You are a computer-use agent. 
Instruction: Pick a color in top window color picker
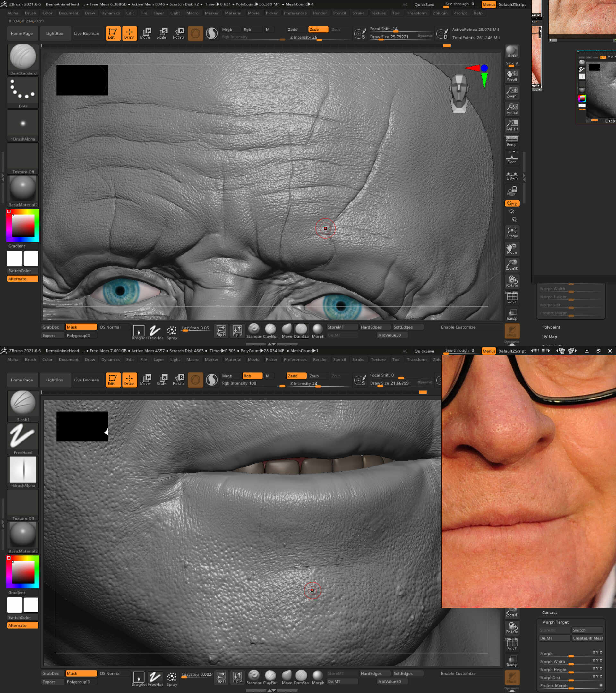click(23, 226)
